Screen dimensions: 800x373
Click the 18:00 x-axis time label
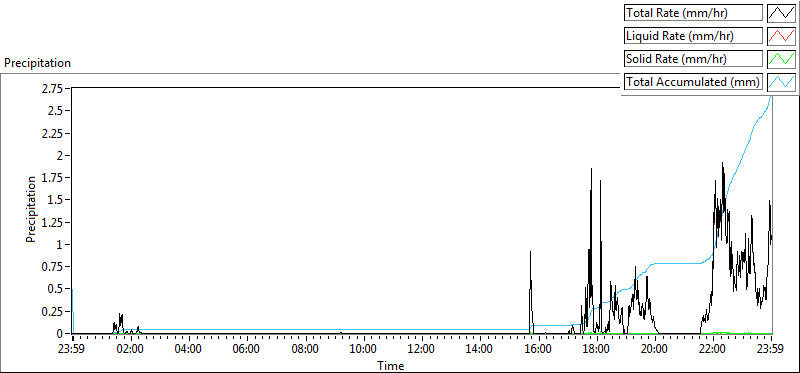(596, 350)
